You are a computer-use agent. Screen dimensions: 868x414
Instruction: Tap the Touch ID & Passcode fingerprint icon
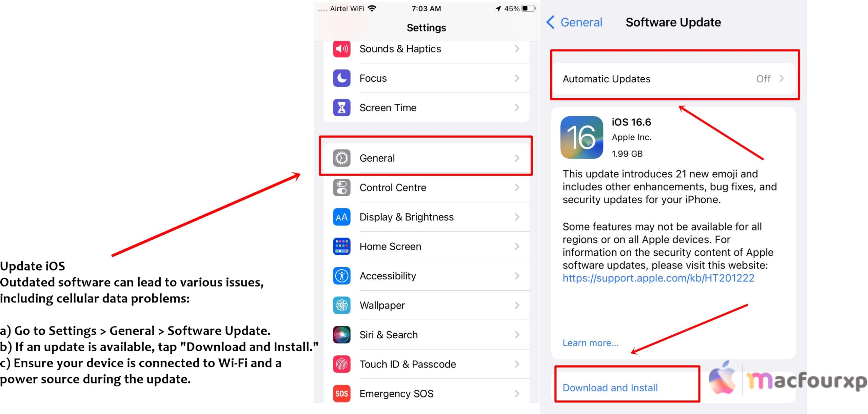click(341, 363)
